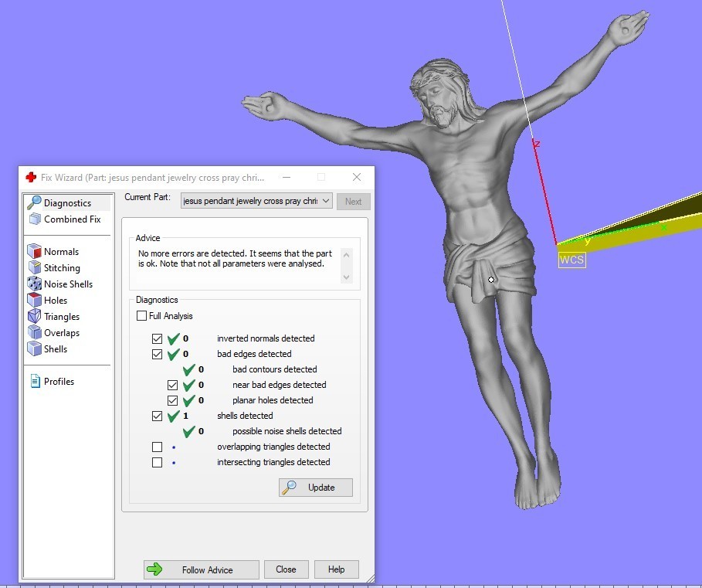Image resolution: width=702 pixels, height=588 pixels.
Task: Uncheck inverted normals detected checkbox
Action: [158, 338]
